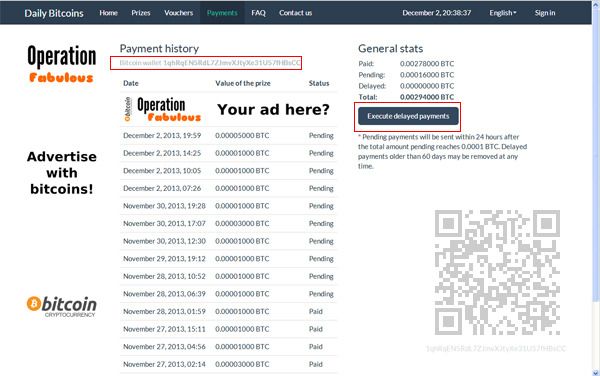Click the wallet address below QR code
Viewport: 600px width, 376px height.
496,348
